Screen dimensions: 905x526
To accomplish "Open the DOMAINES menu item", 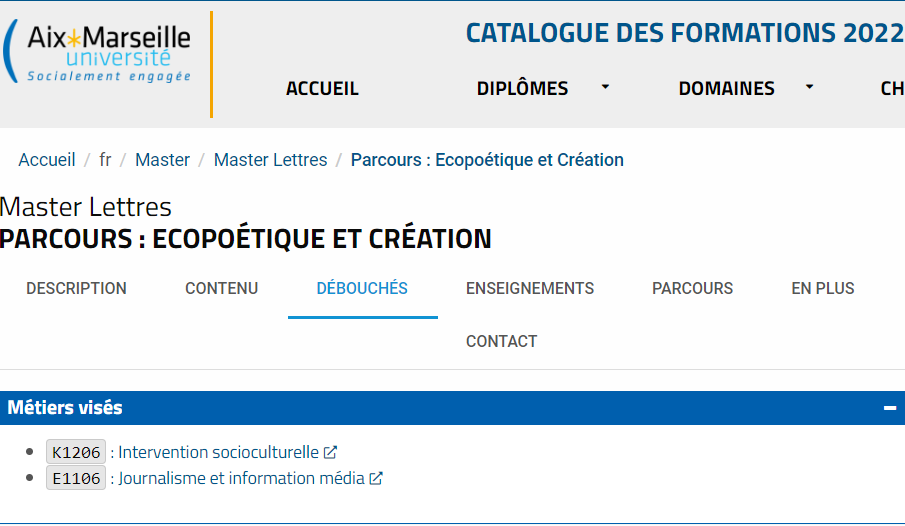I will tap(726, 88).
